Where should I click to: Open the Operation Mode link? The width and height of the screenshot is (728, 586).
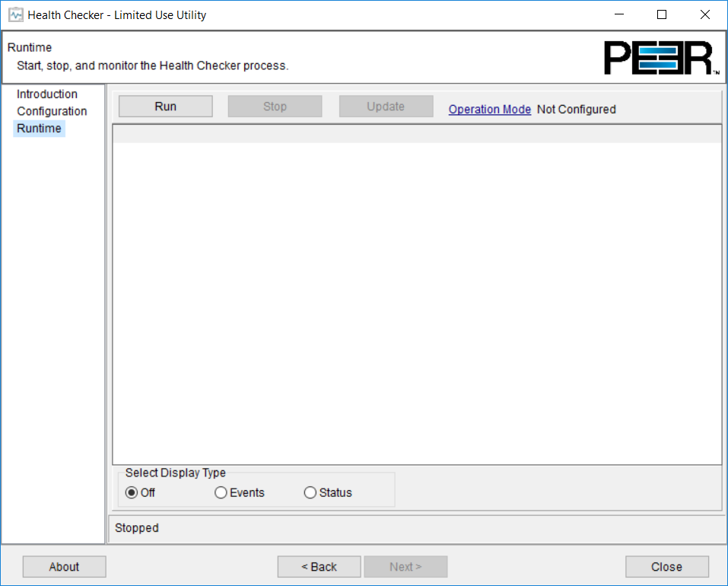489,109
